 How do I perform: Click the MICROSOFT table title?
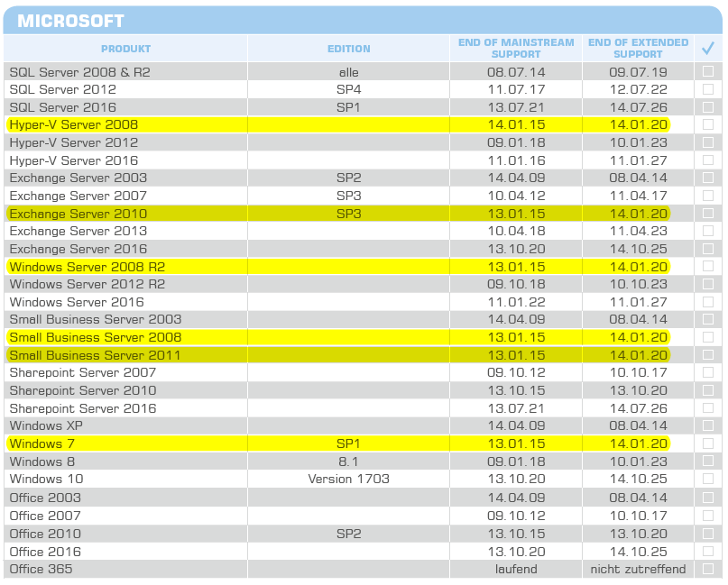70,21
